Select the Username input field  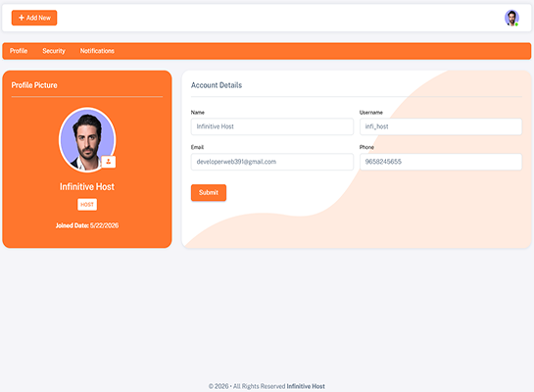441,126
